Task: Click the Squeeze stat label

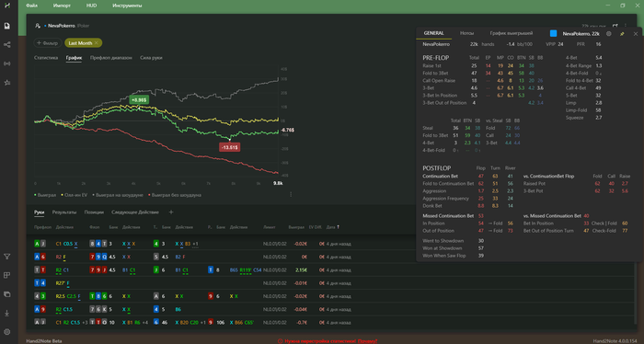Action: click(x=574, y=118)
